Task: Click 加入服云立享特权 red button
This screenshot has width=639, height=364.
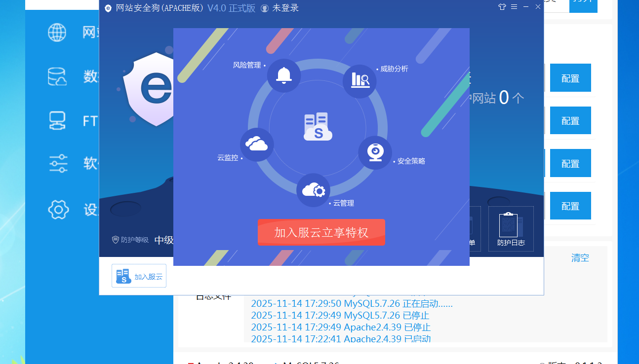Action: coord(321,232)
